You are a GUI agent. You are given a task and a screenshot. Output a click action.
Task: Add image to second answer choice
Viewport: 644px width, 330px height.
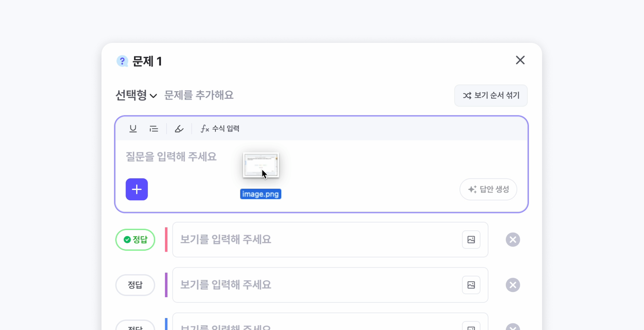pyautogui.click(x=471, y=285)
